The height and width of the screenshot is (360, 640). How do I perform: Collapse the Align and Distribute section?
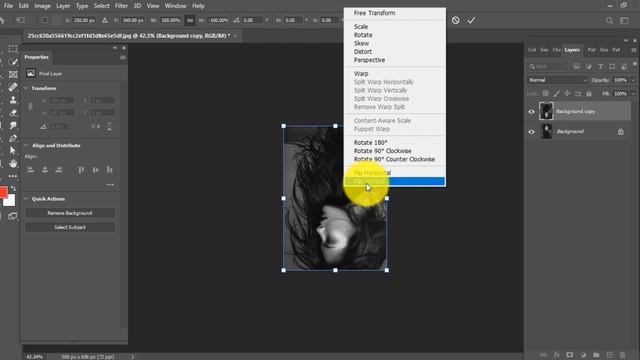tap(26, 145)
